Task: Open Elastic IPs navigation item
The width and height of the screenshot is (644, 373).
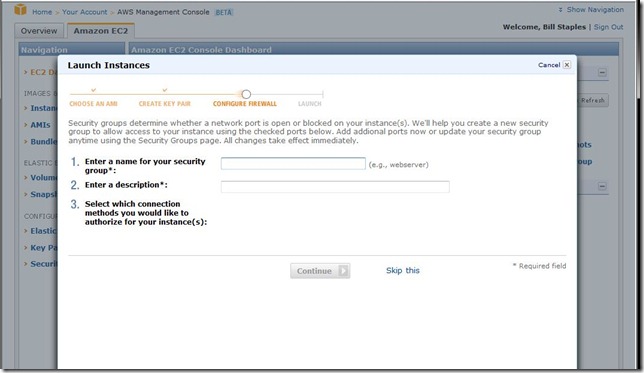Action: pyautogui.click(x=44, y=231)
